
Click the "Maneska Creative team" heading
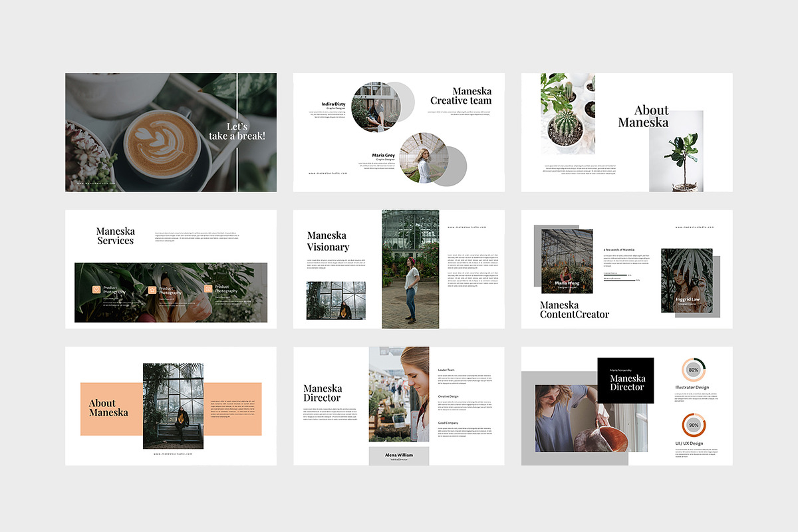pyautogui.click(x=461, y=96)
